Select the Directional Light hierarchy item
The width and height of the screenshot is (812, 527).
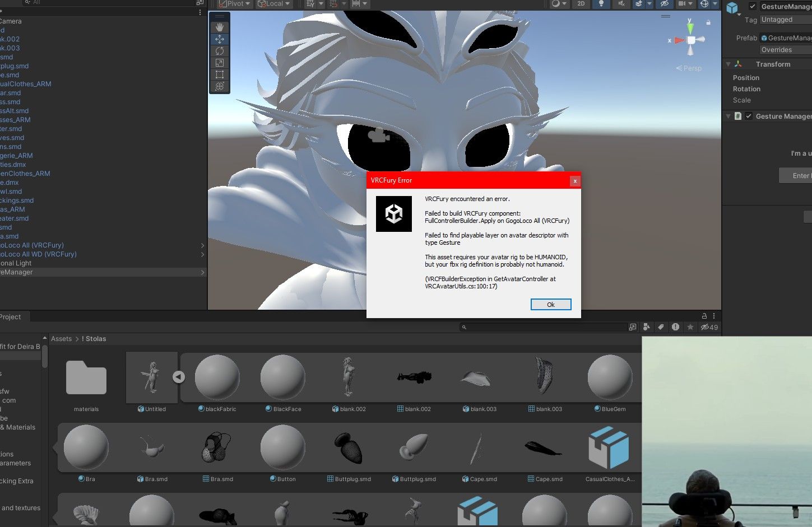[x=103, y=263]
